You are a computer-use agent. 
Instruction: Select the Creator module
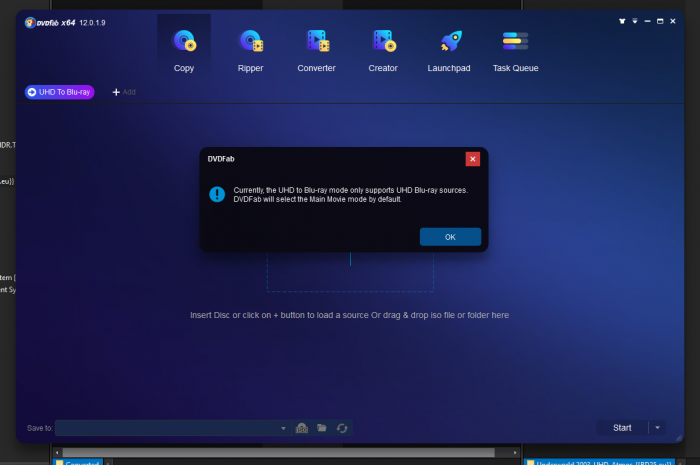(x=383, y=50)
